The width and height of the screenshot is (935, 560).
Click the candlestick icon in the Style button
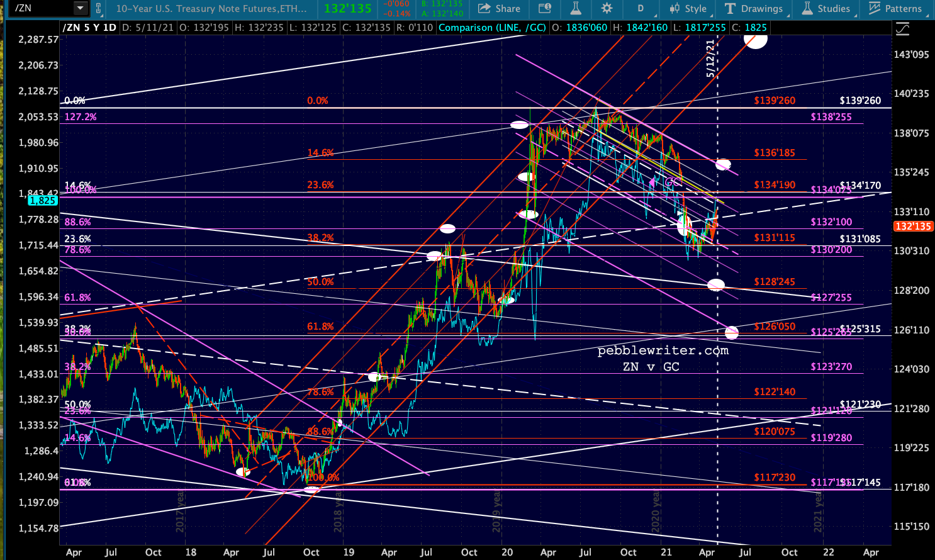(675, 8)
